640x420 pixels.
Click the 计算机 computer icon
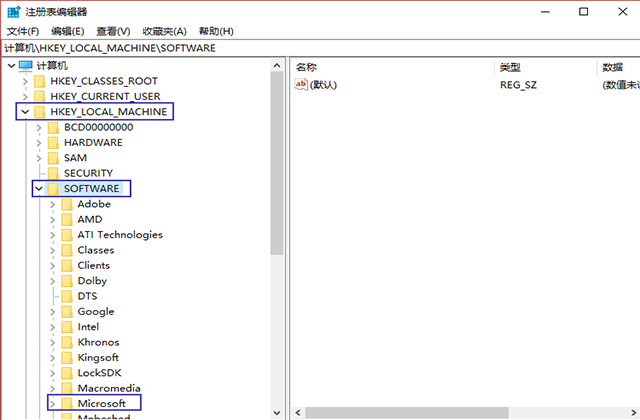(x=26, y=66)
